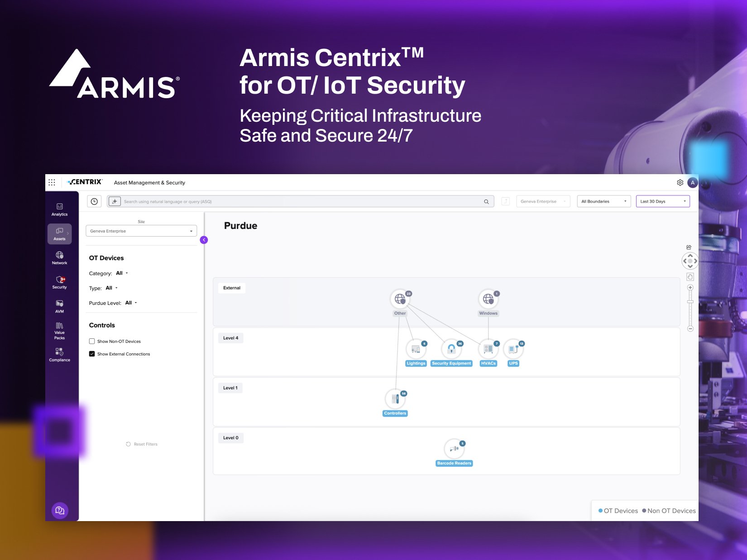Open the All Boundaries dropdown

tap(604, 201)
